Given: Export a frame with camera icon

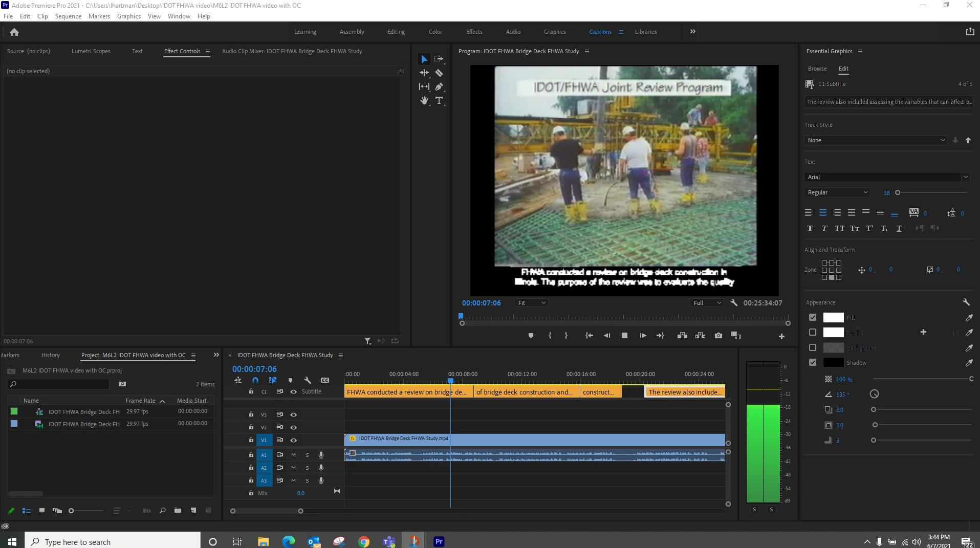Looking at the screenshot, I should tap(718, 336).
